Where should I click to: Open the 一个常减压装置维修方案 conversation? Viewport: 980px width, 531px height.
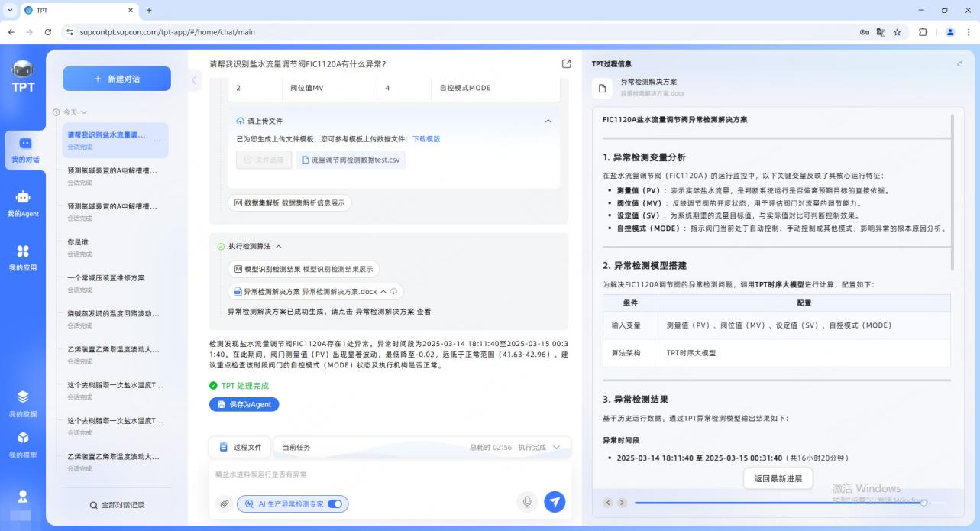pyautogui.click(x=115, y=283)
